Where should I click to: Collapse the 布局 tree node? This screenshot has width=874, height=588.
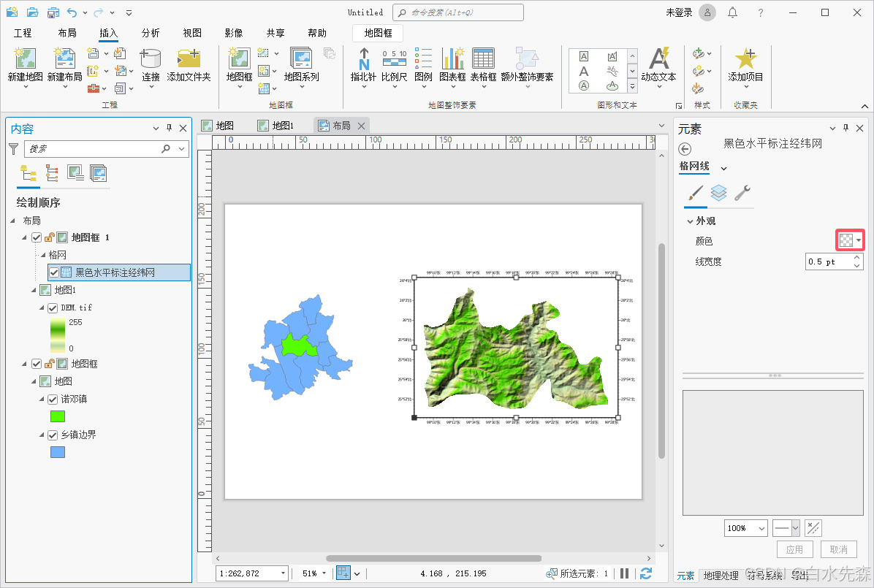click(13, 221)
